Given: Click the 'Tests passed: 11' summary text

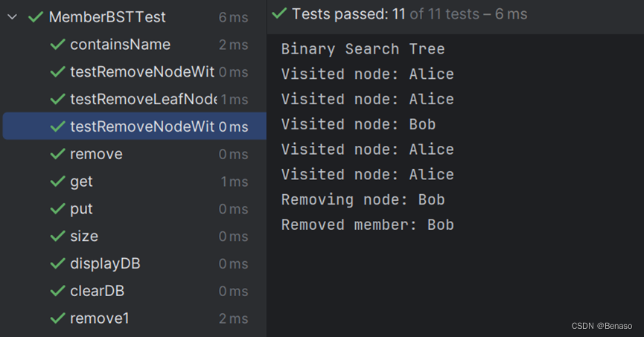Looking at the screenshot, I should click(348, 14).
